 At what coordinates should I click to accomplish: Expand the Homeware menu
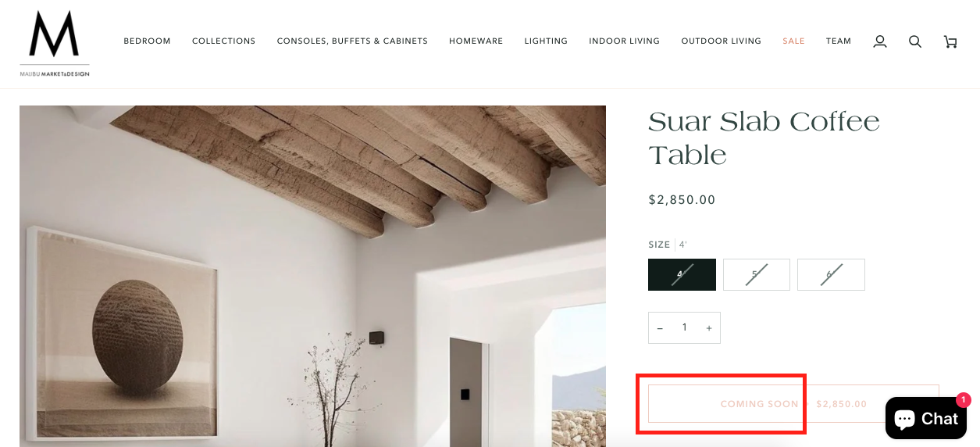click(476, 41)
